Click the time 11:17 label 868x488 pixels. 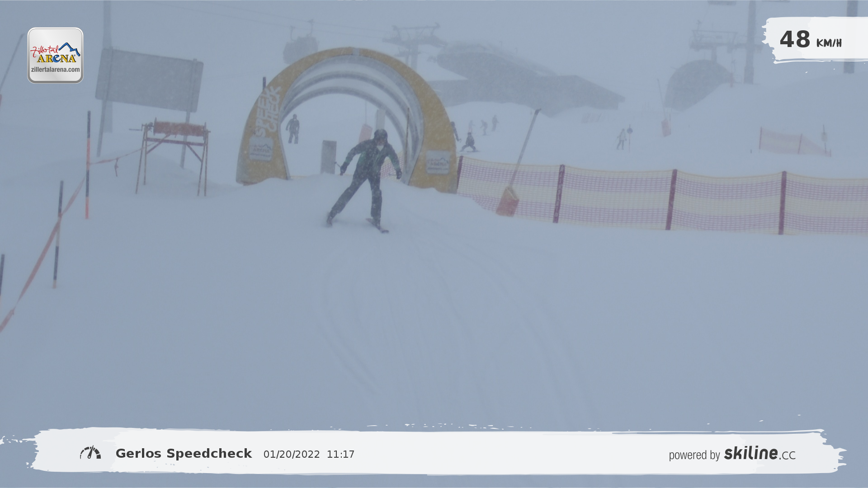tap(340, 455)
